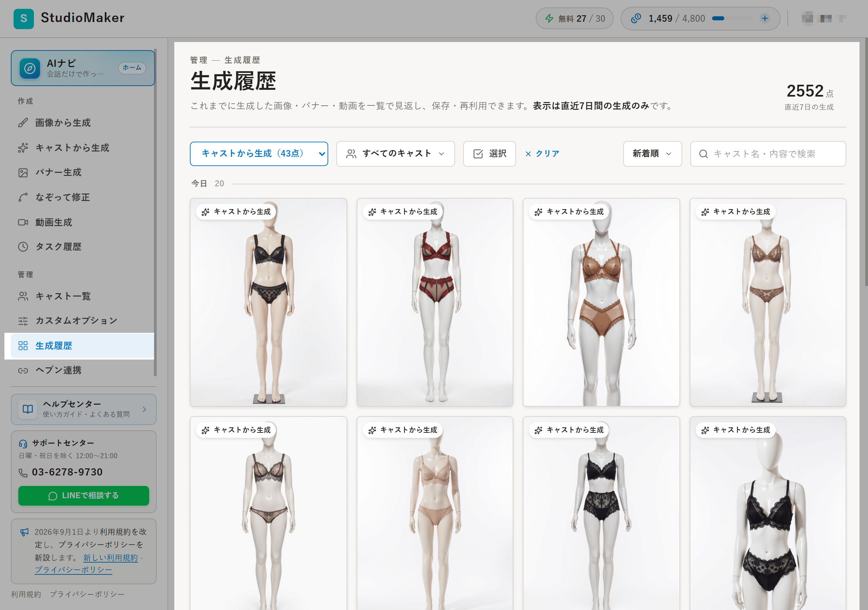Image resolution: width=868 pixels, height=610 pixels.
Task: Click the StudioMaker logo icon
Action: click(x=23, y=19)
